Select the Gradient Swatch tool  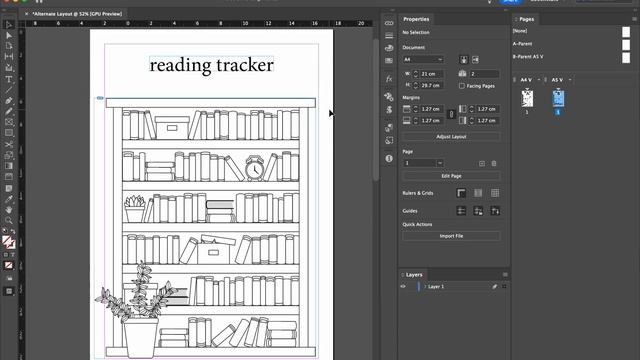pos(9,166)
